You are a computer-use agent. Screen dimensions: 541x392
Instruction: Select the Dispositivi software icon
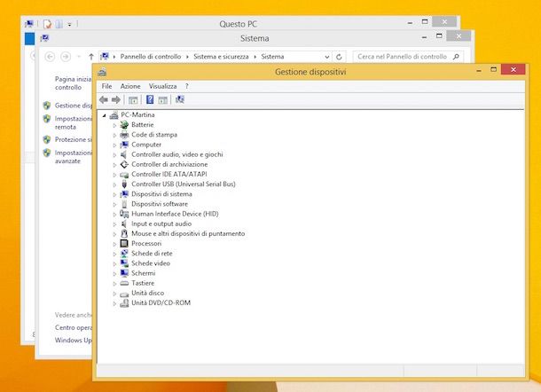[x=124, y=204]
